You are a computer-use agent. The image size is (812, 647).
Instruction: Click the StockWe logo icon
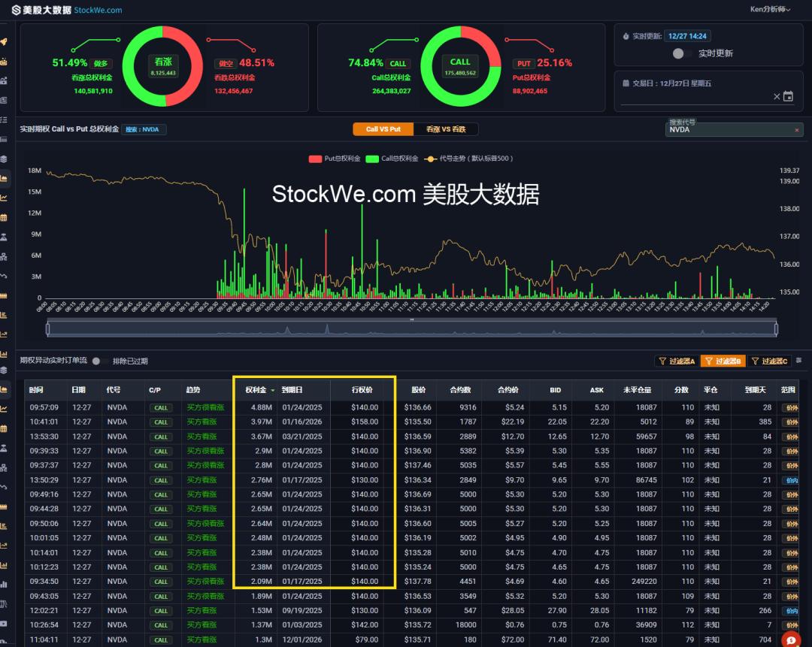point(16,10)
